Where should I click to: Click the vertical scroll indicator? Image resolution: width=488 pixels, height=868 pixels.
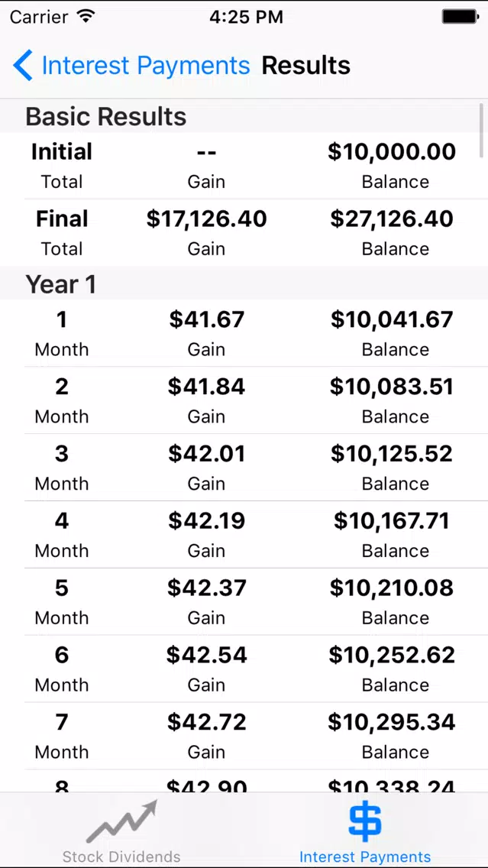tap(483, 131)
